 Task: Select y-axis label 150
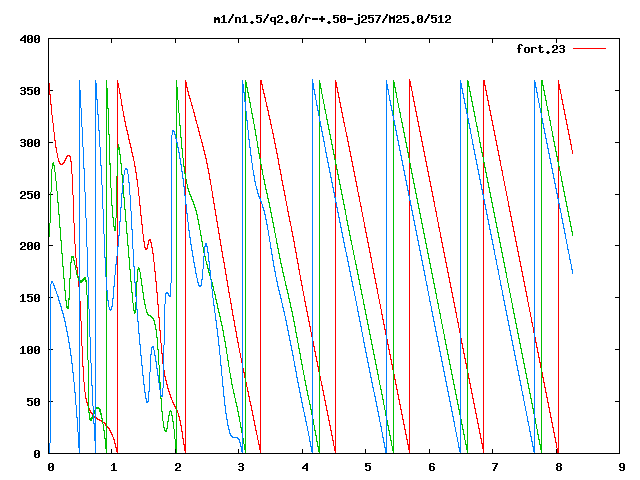tap(30, 298)
